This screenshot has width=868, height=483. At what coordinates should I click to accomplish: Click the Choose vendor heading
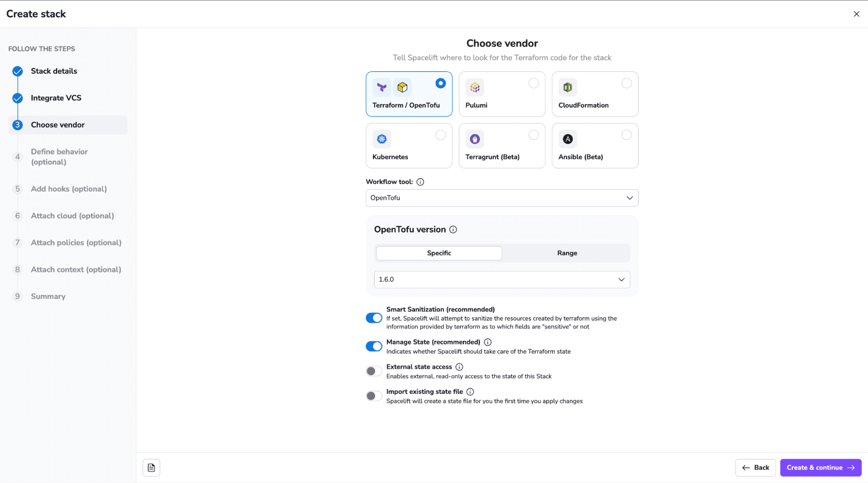[x=502, y=43]
